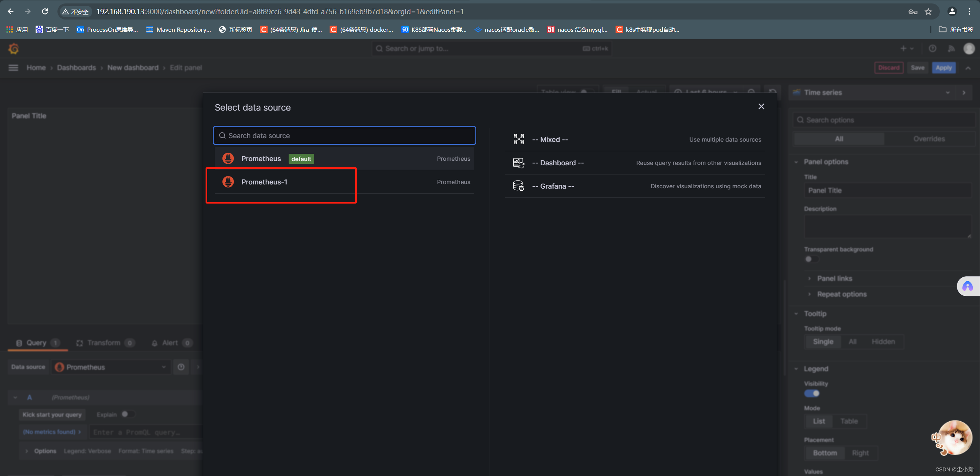Image resolution: width=980 pixels, height=476 pixels.
Task: Open the Alert tab
Action: tap(171, 343)
